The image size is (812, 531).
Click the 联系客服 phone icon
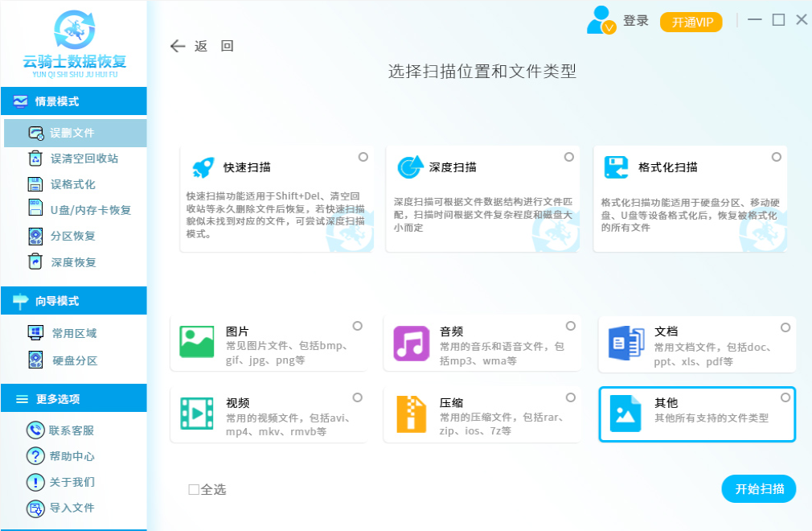coord(35,430)
